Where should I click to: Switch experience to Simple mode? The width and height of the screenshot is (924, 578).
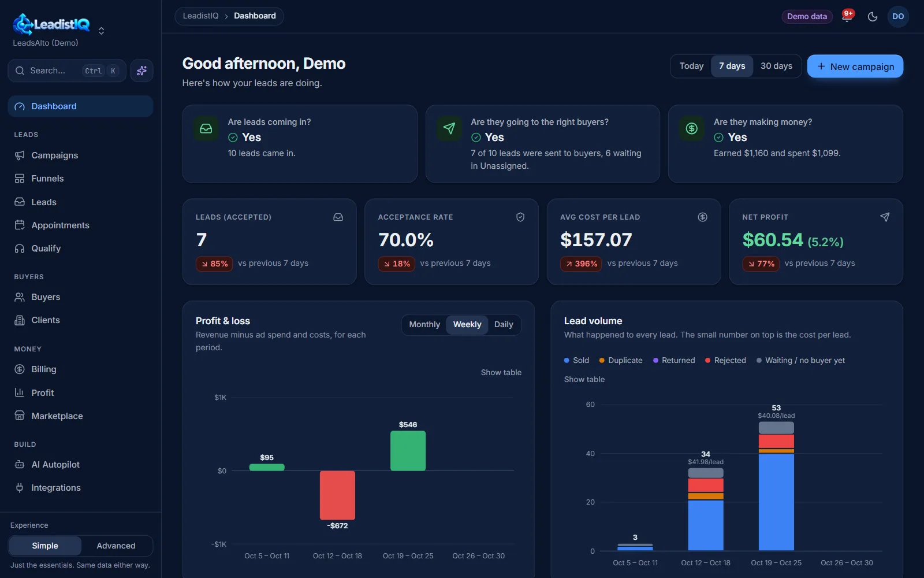[45, 546]
